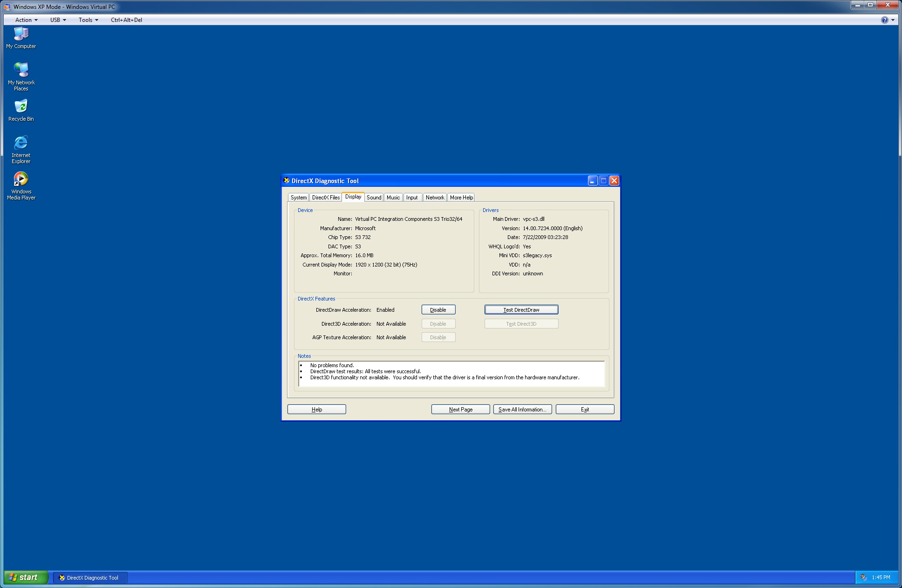
Task: Click the Disable button for Direct3D Acceleration
Action: click(438, 324)
